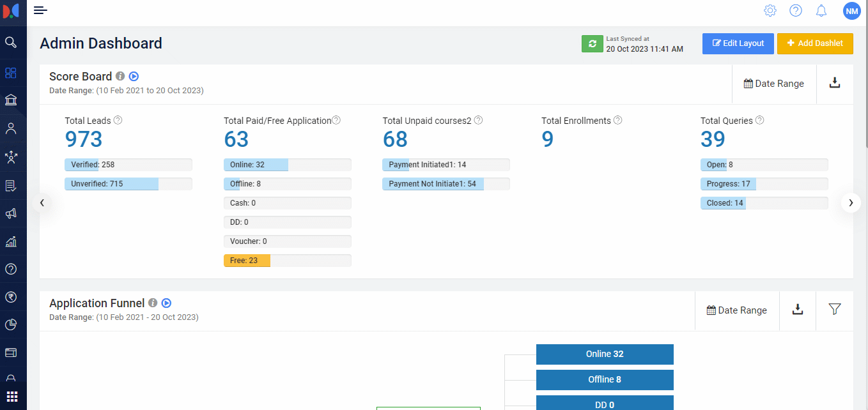Click the Edit Layout button
Screen dimensions: 868x410
pyautogui.click(x=738, y=43)
